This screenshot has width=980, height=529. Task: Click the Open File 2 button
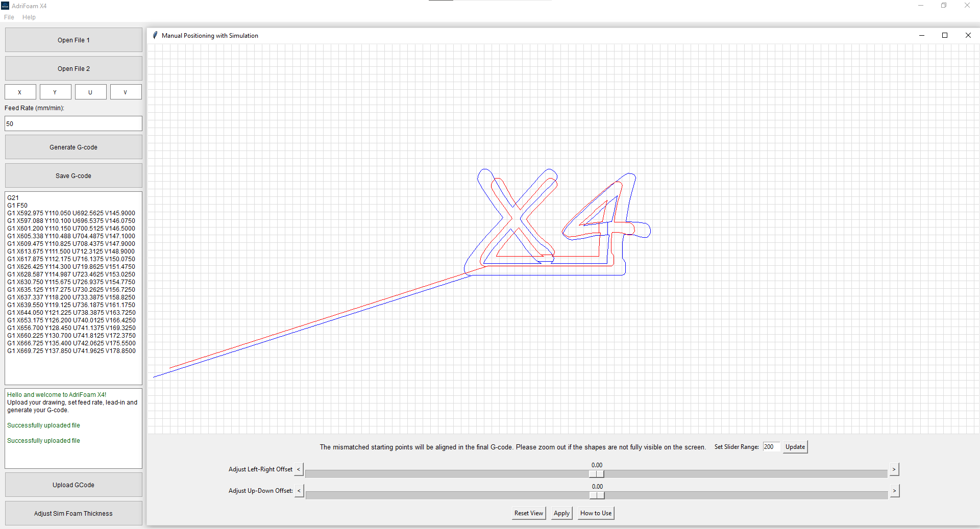coord(73,69)
